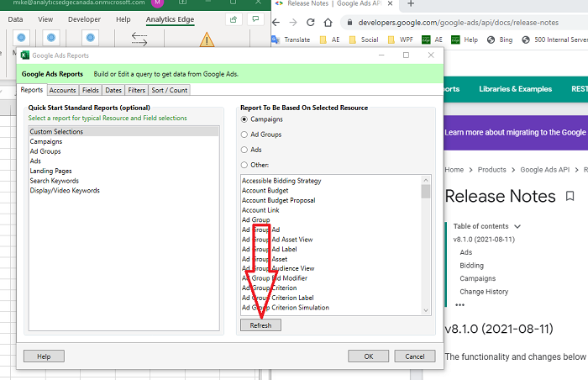Select Custom Selections in report list

click(x=123, y=131)
